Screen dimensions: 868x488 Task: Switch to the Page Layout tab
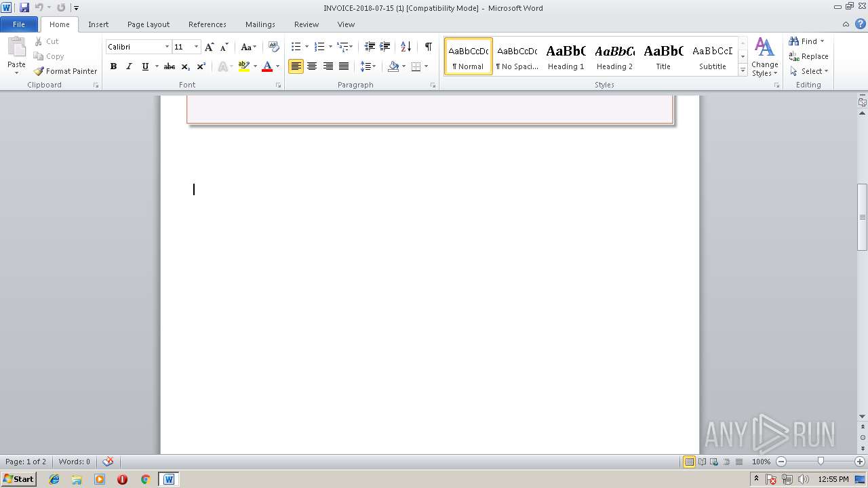click(149, 24)
